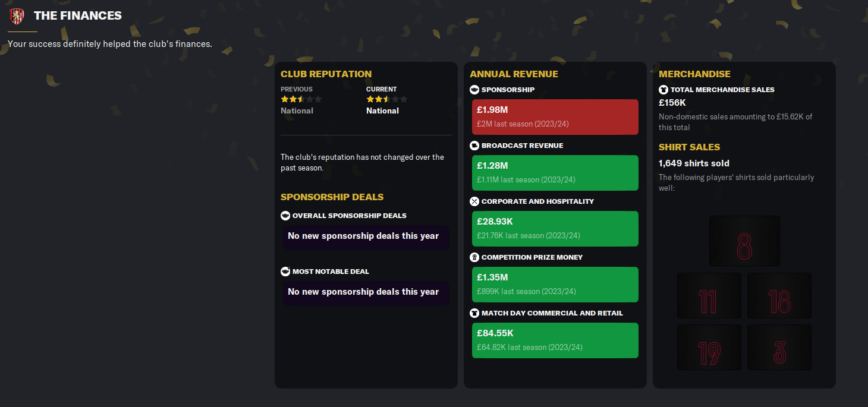
Task: Click the Match Day Commercial shirt icon
Action: [x=474, y=313]
